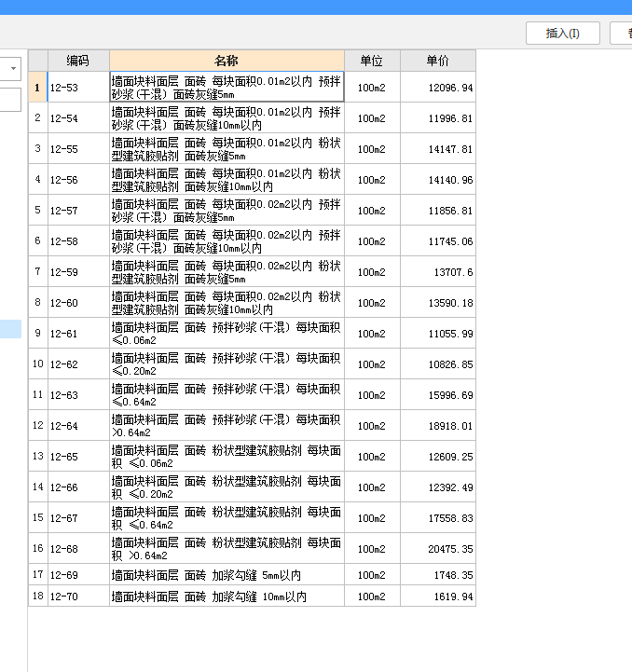Select code cell 12-53
The width and height of the screenshot is (632, 672).
[x=78, y=87]
